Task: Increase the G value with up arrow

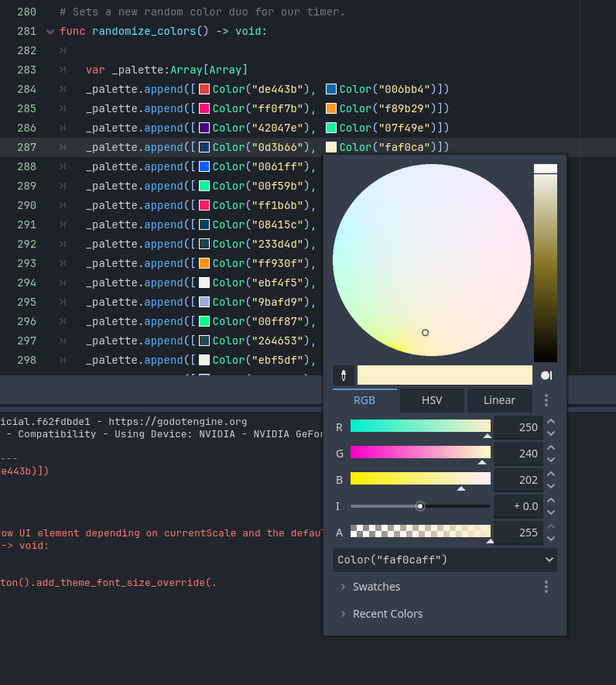Action: click(551, 448)
